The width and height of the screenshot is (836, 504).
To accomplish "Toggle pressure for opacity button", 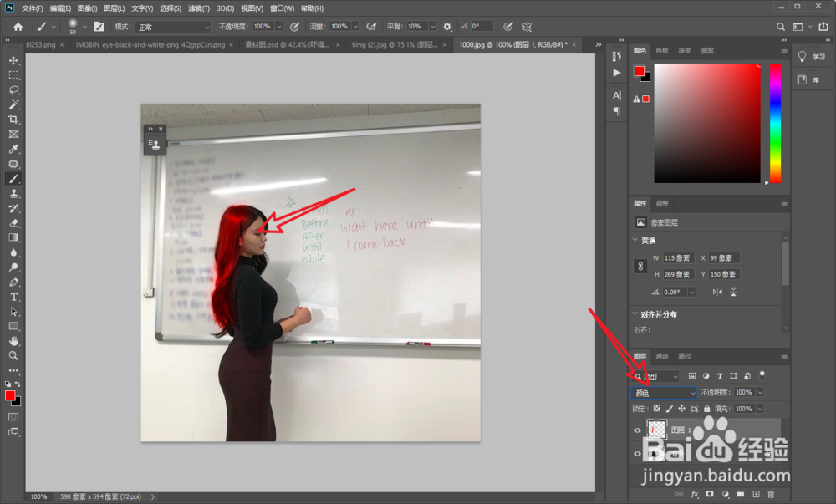I will [295, 27].
